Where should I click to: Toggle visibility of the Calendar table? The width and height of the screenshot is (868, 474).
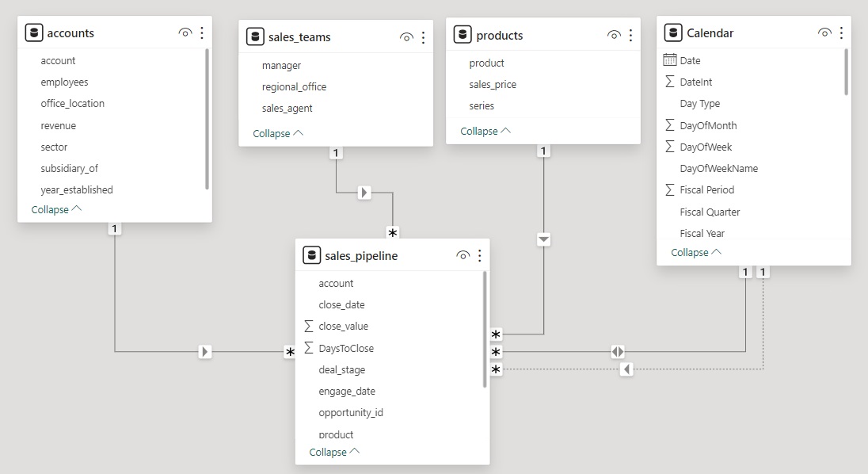click(824, 32)
